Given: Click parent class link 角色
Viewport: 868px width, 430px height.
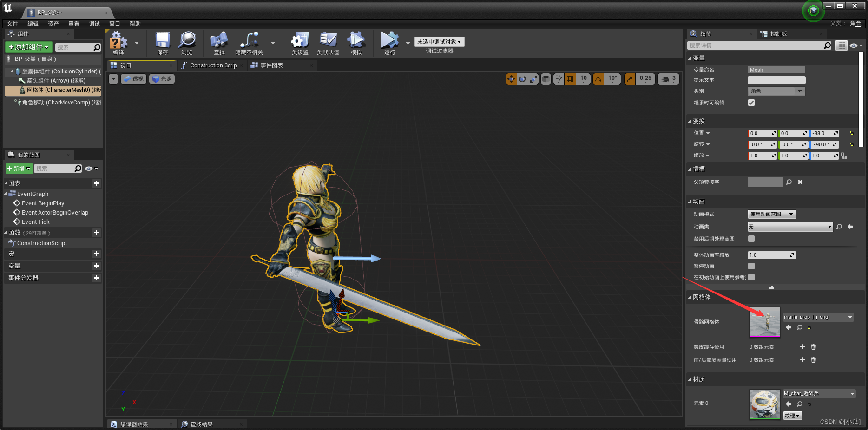Looking at the screenshot, I should (855, 23).
